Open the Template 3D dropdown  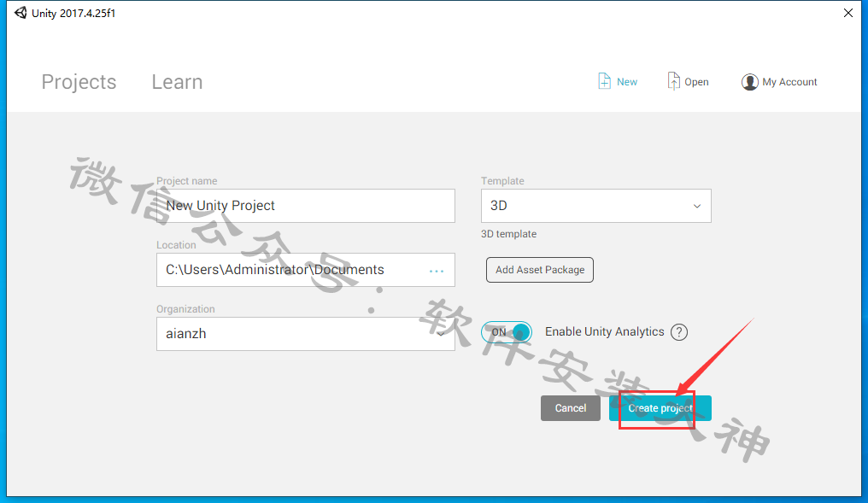pos(596,206)
